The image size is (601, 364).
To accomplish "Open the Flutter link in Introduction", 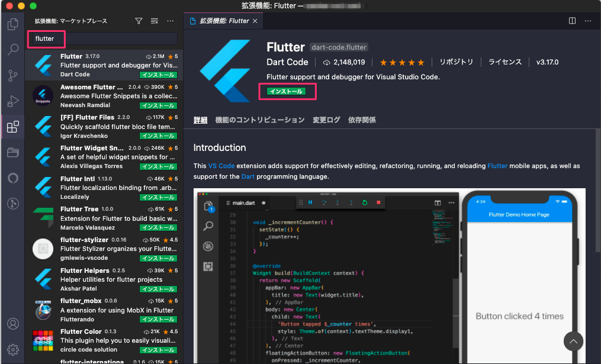I will tap(497, 166).
